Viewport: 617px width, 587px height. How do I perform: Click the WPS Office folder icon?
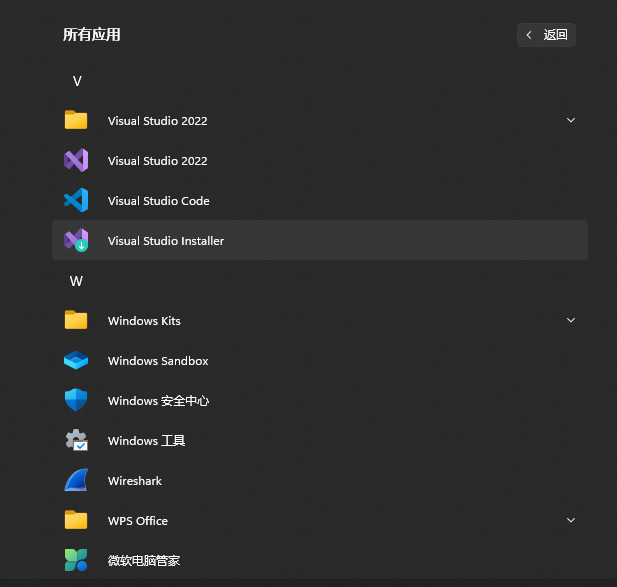[x=76, y=520]
